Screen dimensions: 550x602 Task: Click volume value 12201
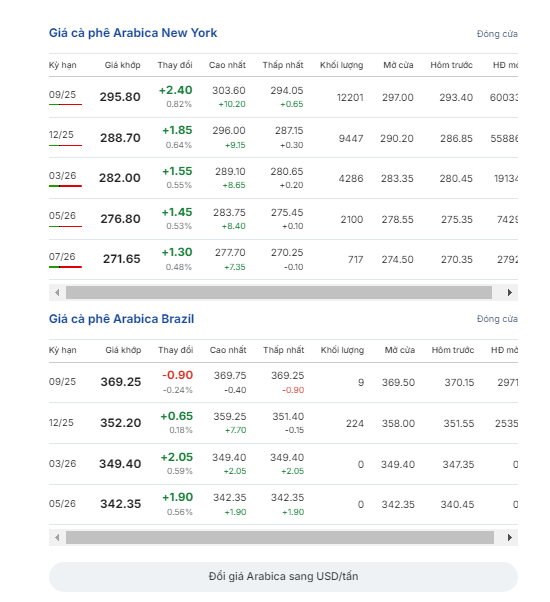350,98
